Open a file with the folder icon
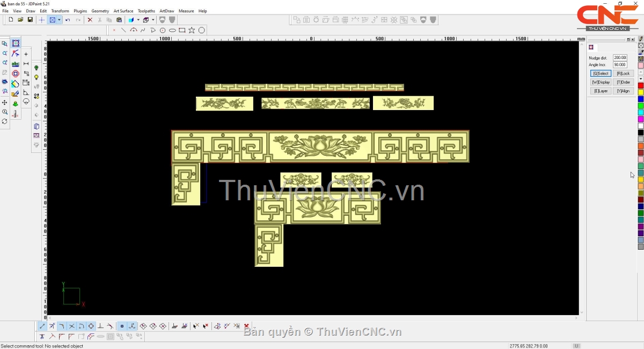This screenshot has width=644, height=349. 20,20
